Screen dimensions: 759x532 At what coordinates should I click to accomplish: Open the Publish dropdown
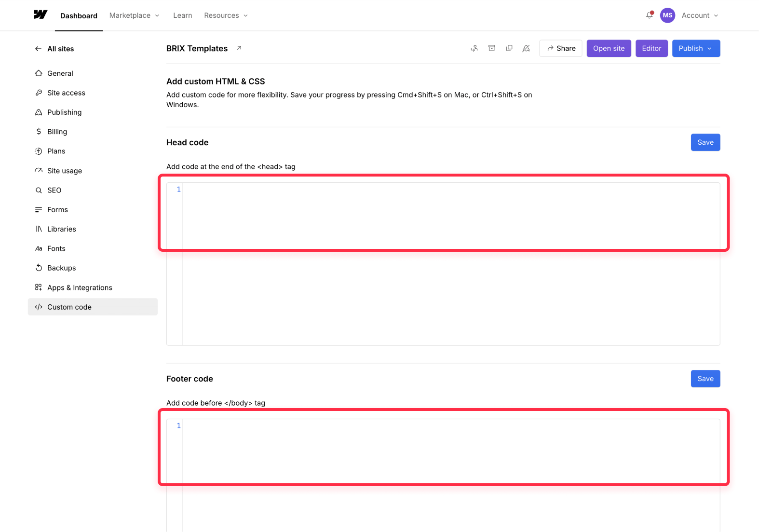[x=696, y=48]
